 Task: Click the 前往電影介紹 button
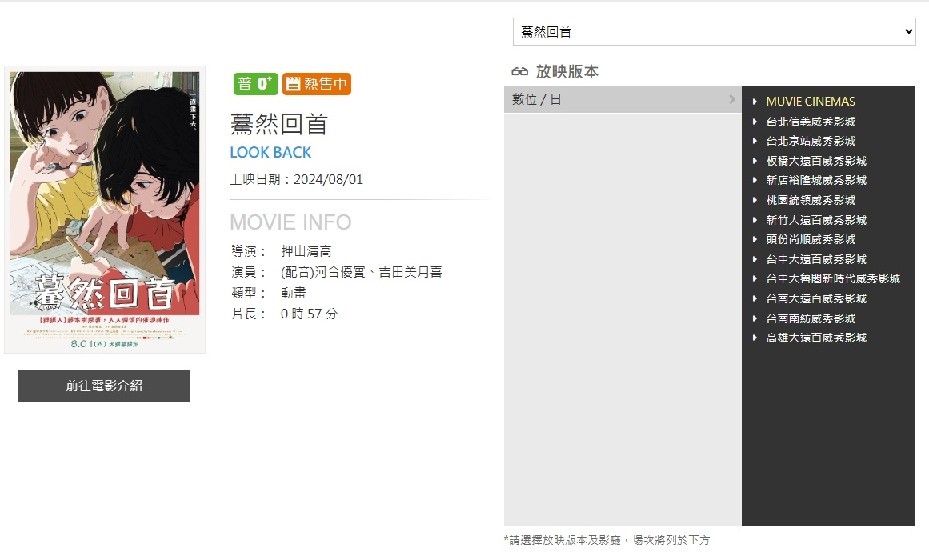click(104, 386)
